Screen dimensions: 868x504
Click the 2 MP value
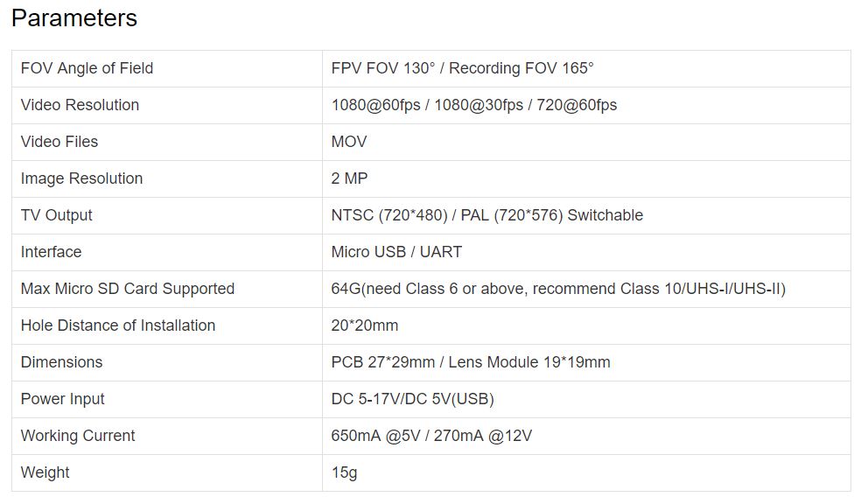tap(349, 178)
